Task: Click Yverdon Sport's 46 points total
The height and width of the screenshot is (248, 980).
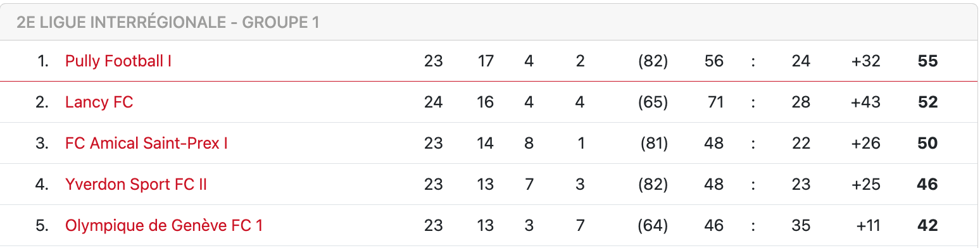Action: pos(927,185)
